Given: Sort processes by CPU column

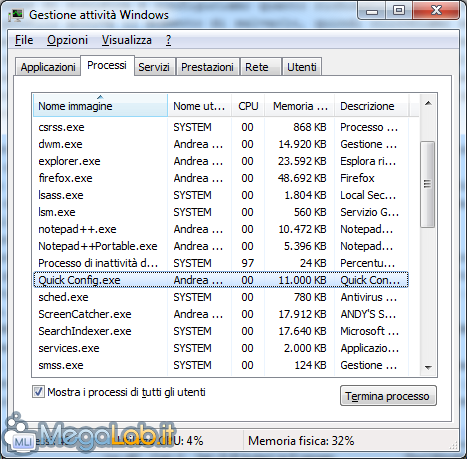Looking at the screenshot, I should [x=248, y=106].
